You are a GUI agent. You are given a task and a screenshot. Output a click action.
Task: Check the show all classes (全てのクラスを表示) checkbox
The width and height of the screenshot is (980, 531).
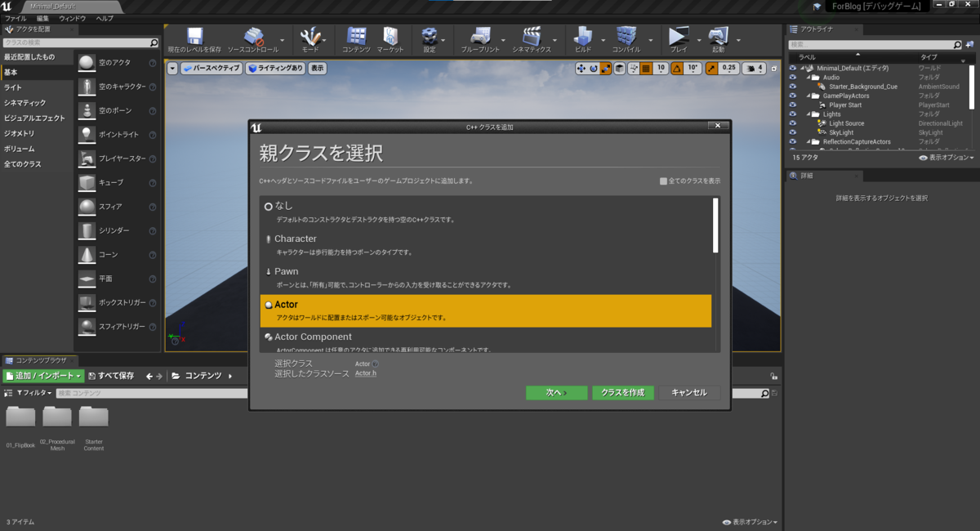click(x=664, y=181)
